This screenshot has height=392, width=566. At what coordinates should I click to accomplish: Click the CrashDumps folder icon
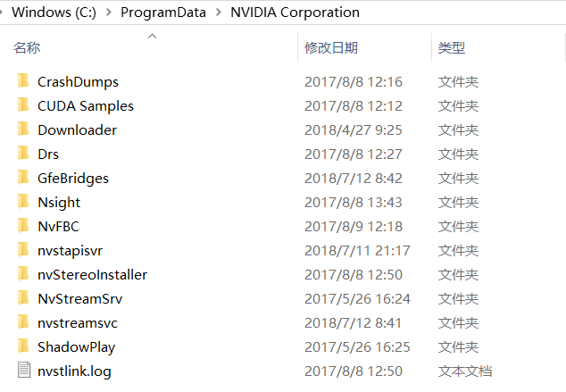(23, 81)
